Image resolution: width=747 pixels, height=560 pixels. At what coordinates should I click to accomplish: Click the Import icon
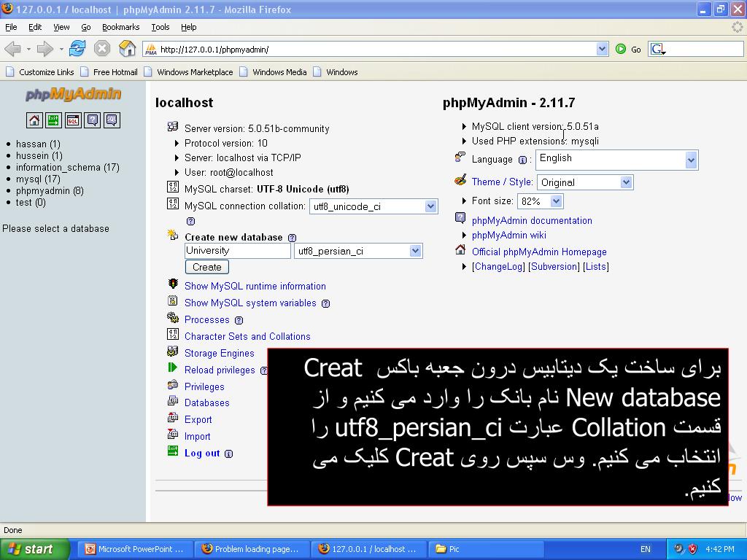[172, 434]
